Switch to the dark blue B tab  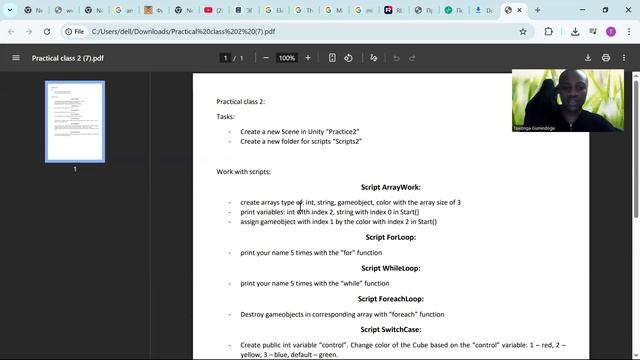pos(244,10)
